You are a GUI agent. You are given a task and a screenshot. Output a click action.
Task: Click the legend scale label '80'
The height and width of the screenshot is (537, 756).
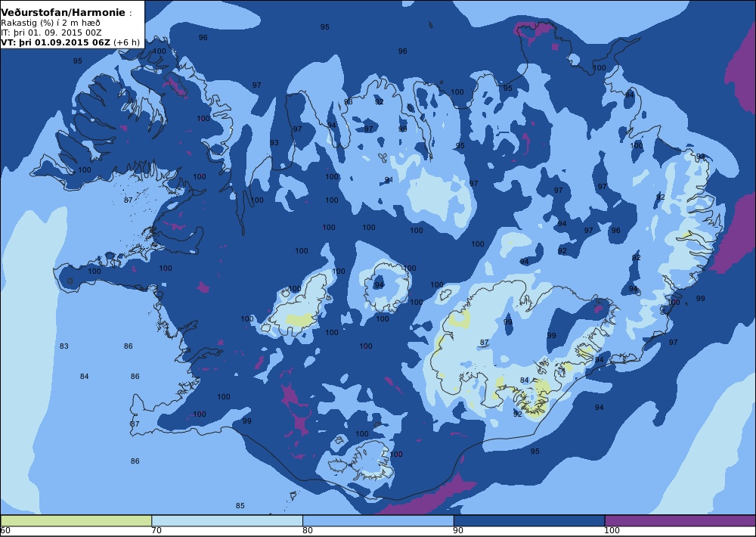coord(308,531)
